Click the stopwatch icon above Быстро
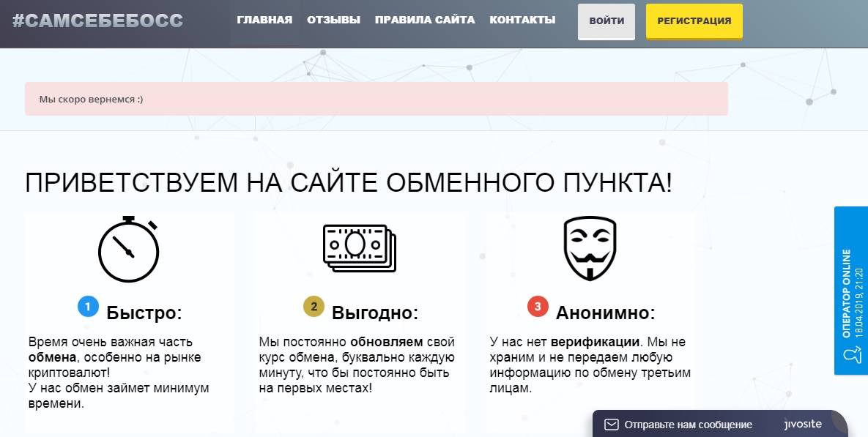Viewport: 868px width, 437px height. 129,249
